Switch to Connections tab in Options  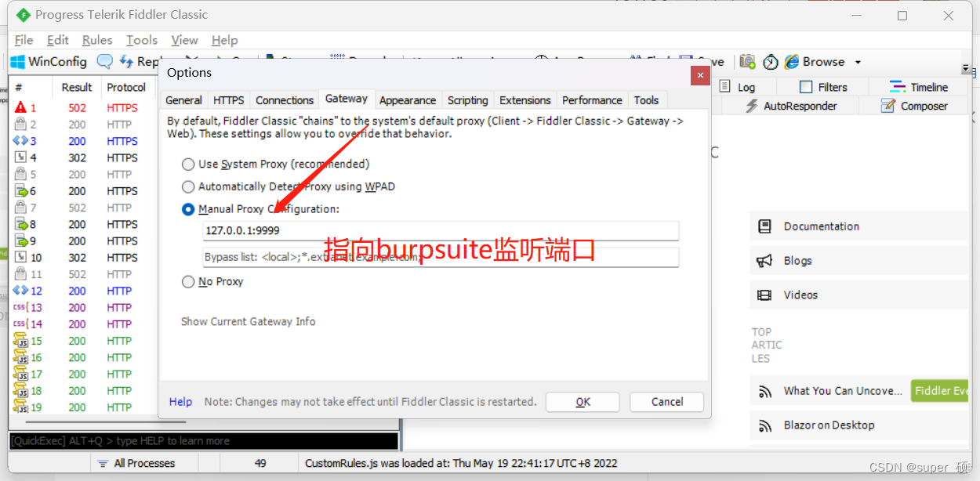(285, 100)
